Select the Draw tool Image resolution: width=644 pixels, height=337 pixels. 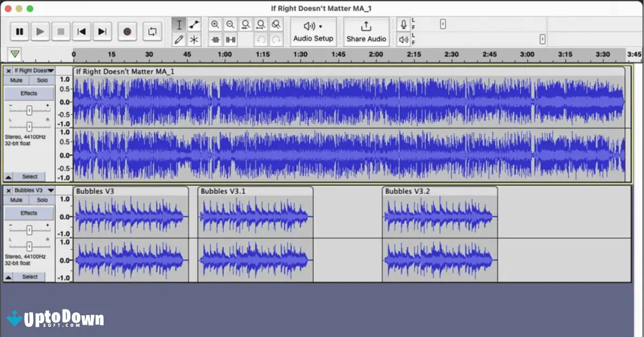[179, 39]
